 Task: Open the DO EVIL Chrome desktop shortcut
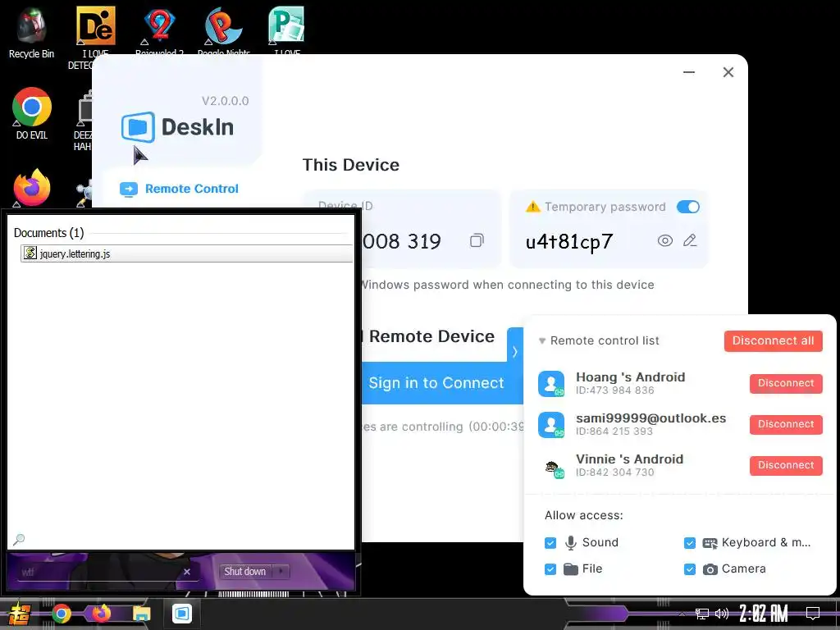32,113
